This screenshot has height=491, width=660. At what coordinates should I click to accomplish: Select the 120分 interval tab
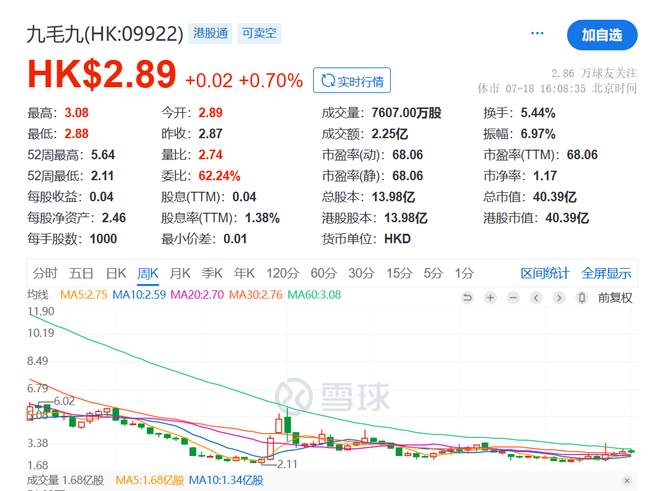tap(282, 273)
